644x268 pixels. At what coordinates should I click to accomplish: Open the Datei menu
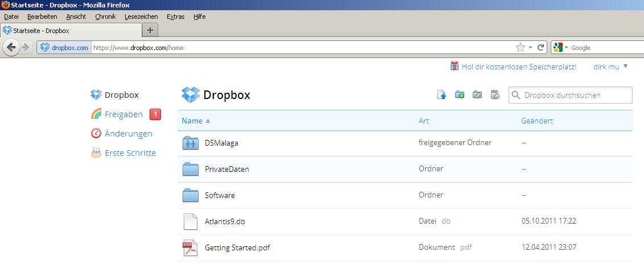click(x=11, y=17)
